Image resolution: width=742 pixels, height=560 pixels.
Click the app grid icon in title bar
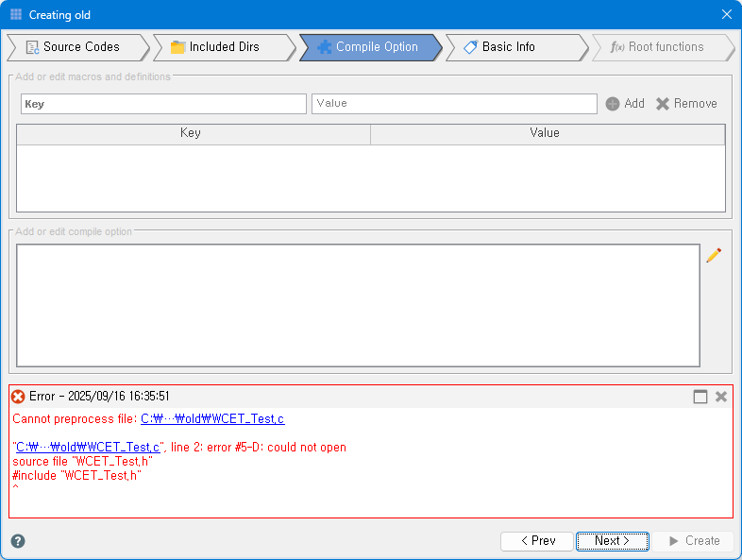pyautogui.click(x=16, y=15)
